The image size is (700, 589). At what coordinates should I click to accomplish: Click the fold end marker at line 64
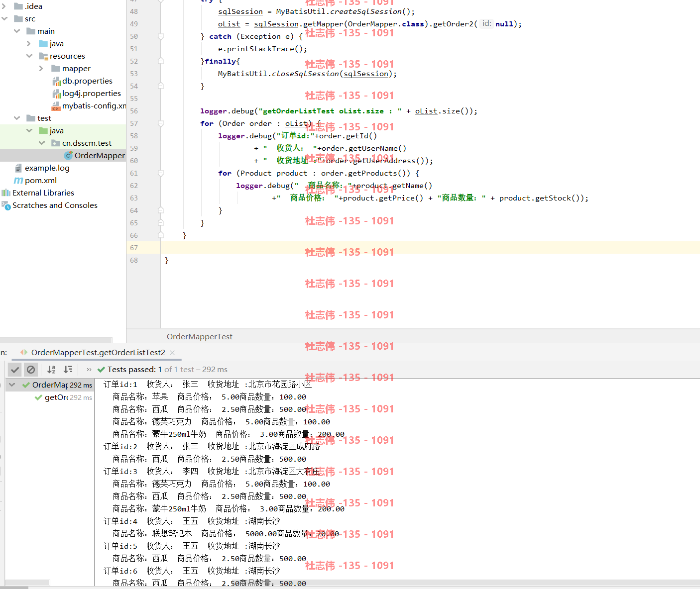(161, 210)
